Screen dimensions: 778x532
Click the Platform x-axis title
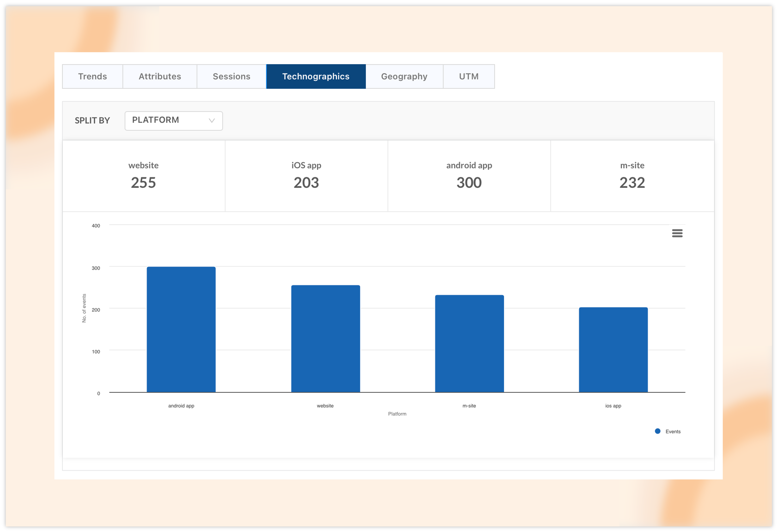397,414
